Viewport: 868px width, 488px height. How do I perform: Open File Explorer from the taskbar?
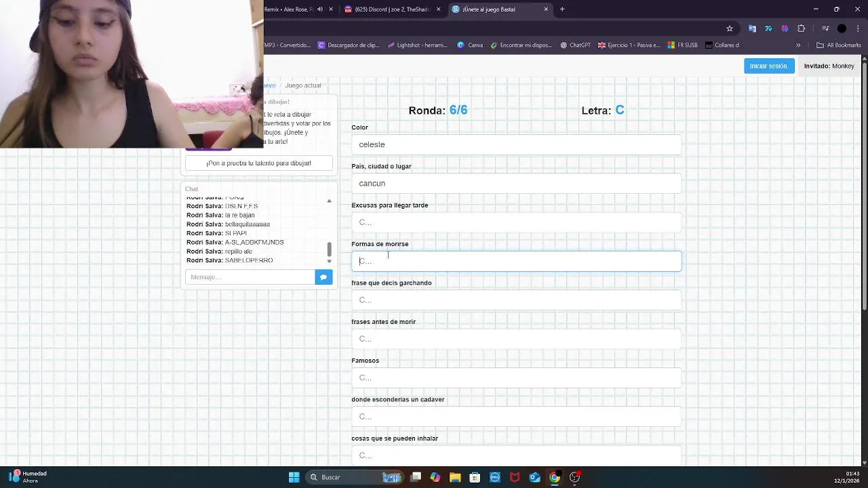coord(455,477)
